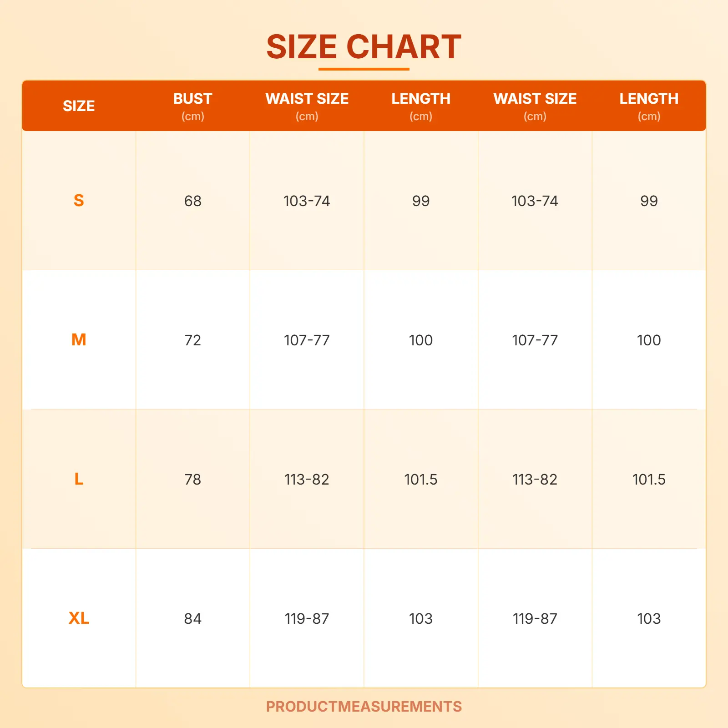Click the WAIST SIZE header next to BUST
The height and width of the screenshot is (728, 728).
307,106
